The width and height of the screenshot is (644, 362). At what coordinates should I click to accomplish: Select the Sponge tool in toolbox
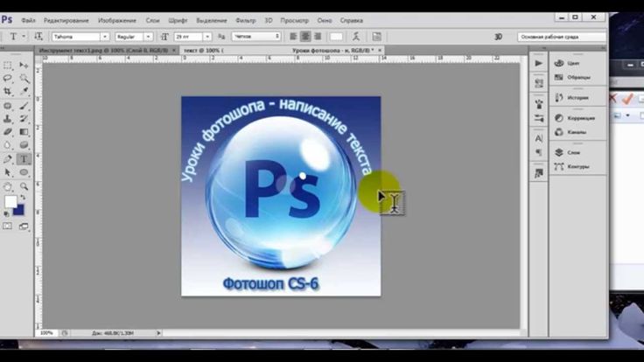click(24, 145)
